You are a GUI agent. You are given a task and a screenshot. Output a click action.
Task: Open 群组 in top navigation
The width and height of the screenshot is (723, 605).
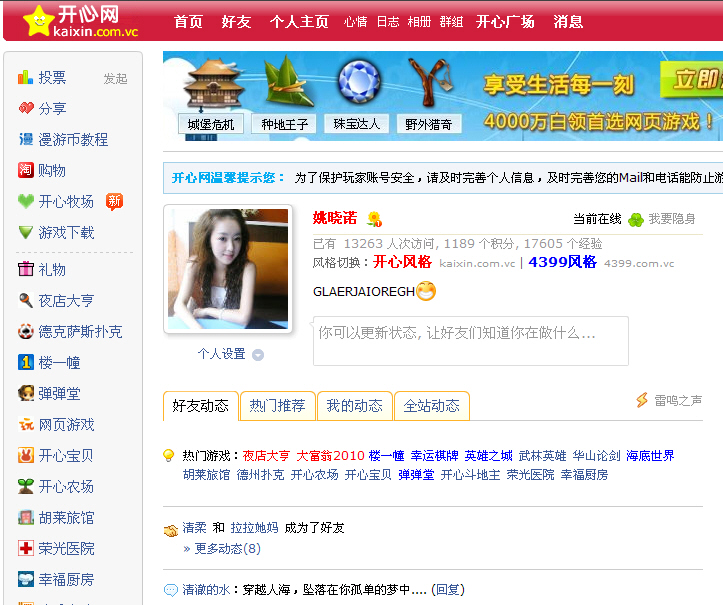pyautogui.click(x=451, y=22)
